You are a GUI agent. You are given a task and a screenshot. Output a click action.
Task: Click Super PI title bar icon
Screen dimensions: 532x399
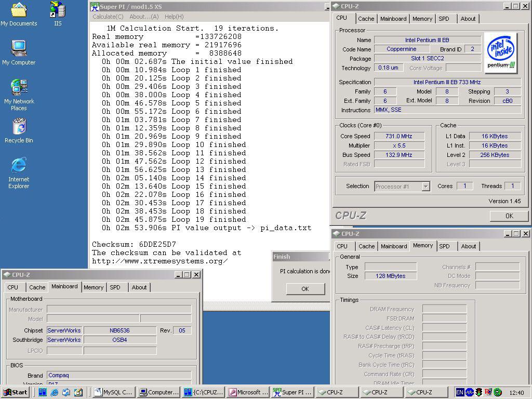click(x=95, y=6)
